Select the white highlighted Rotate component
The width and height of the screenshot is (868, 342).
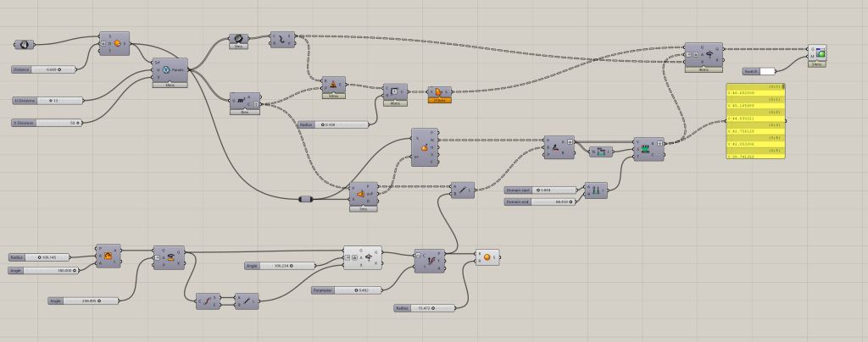(363, 256)
